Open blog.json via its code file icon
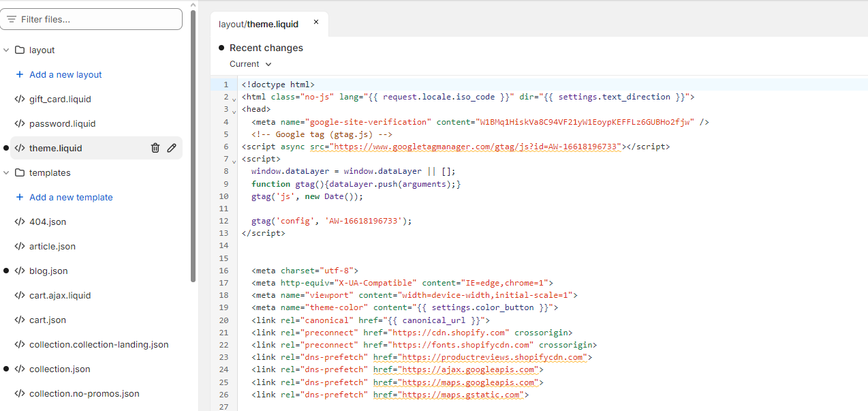Screen dimensions: 868x411 [x=20, y=271]
